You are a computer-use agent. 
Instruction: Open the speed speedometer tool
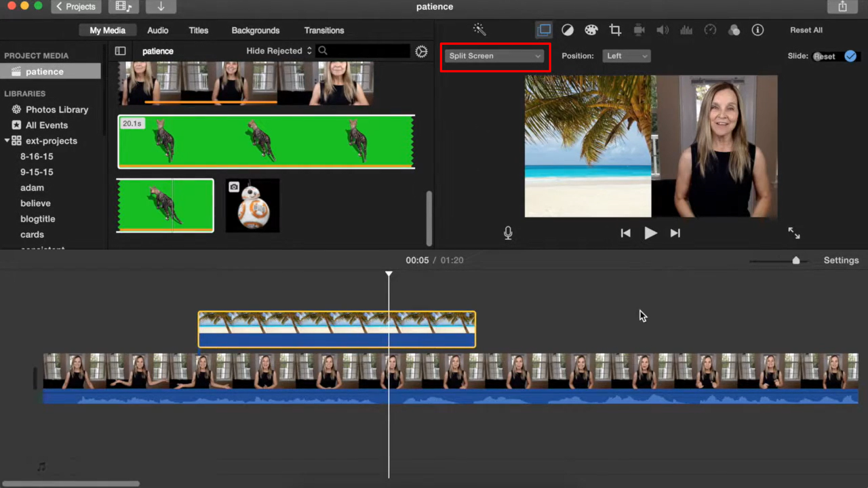coord(710,30)
